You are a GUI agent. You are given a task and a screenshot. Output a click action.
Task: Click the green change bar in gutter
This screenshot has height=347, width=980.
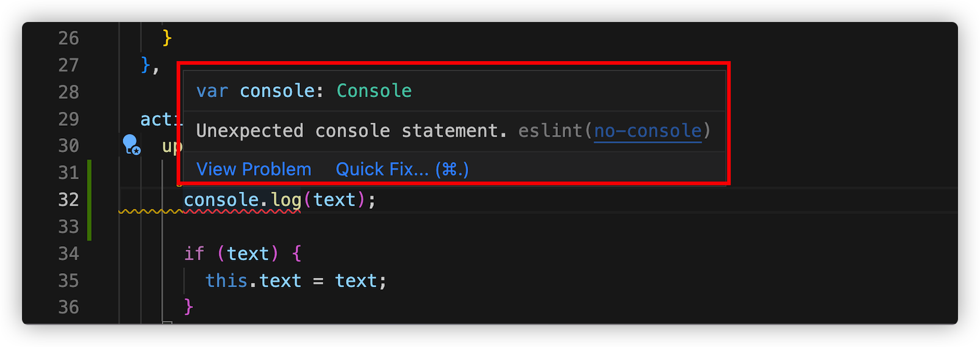(x=89, y=200)
